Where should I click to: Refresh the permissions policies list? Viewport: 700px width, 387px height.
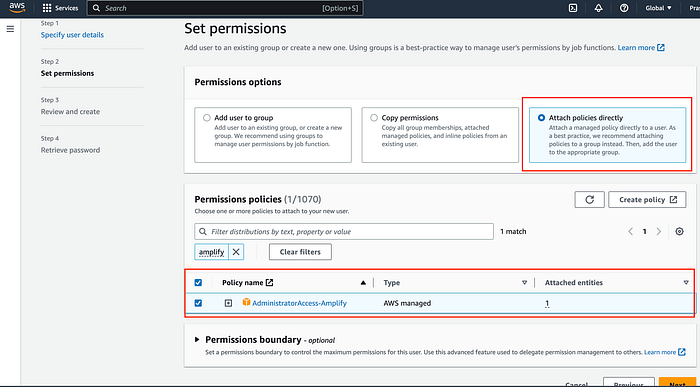589,200
